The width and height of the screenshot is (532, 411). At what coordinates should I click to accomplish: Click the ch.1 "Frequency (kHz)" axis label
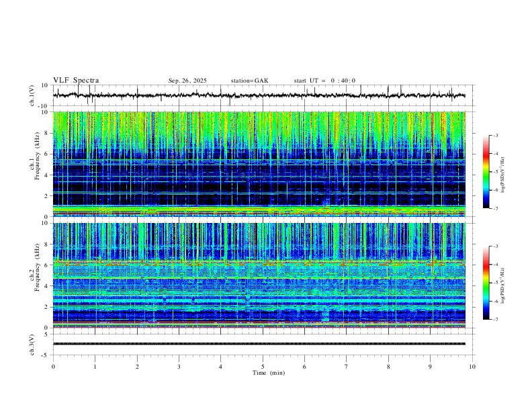[37, 156]
